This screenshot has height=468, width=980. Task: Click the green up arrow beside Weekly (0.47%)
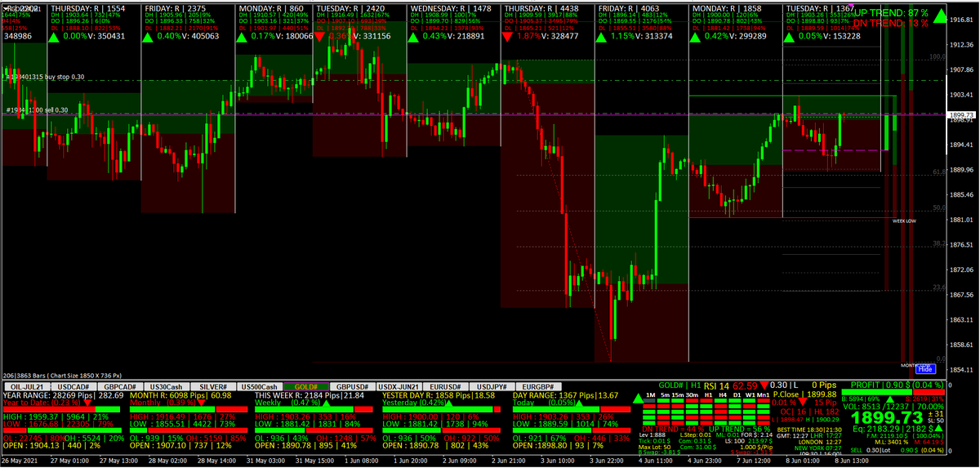click(x=327, y=403)
